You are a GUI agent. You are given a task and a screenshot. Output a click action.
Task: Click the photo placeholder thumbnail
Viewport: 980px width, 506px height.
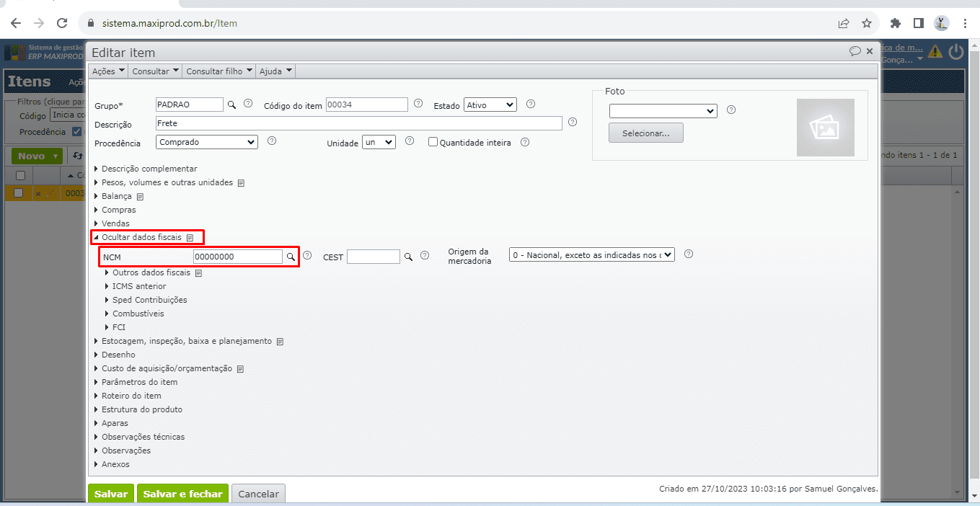(825, 128)
